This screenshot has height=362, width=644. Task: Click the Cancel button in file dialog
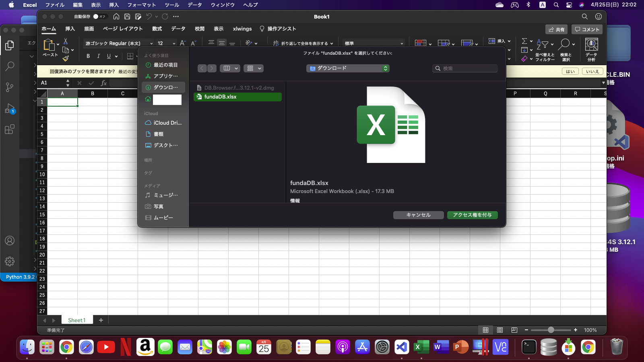[x=418, y=215]
